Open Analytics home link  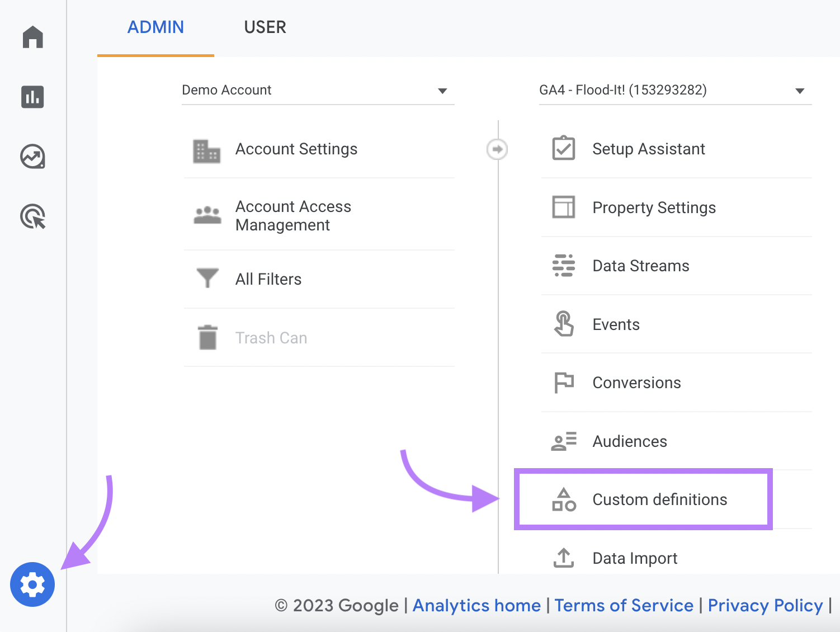(x=476, y=606)
